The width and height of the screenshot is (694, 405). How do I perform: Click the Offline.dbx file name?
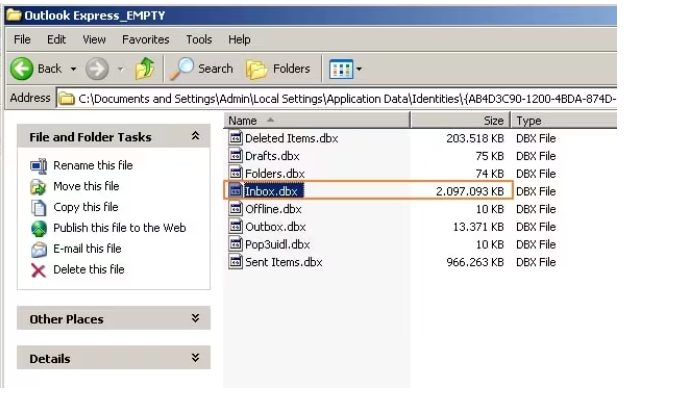(x=273, y=209)
